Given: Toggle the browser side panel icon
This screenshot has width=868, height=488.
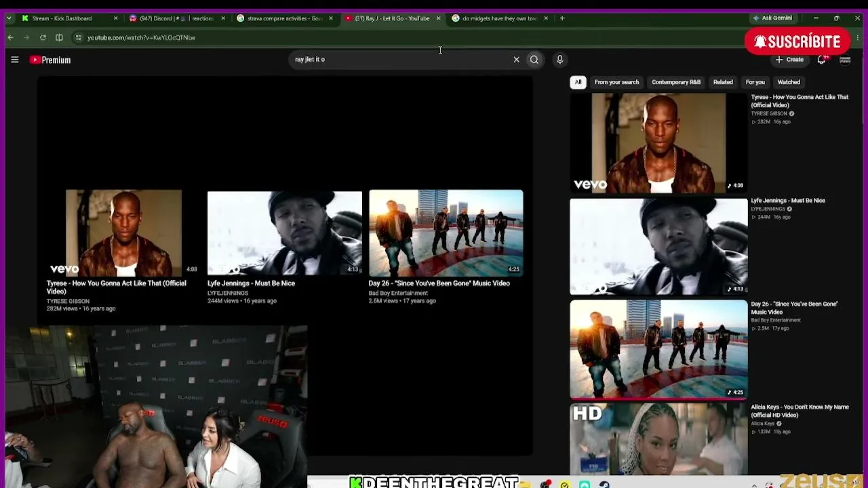Looking at the screenshot, I should [59, 37].
